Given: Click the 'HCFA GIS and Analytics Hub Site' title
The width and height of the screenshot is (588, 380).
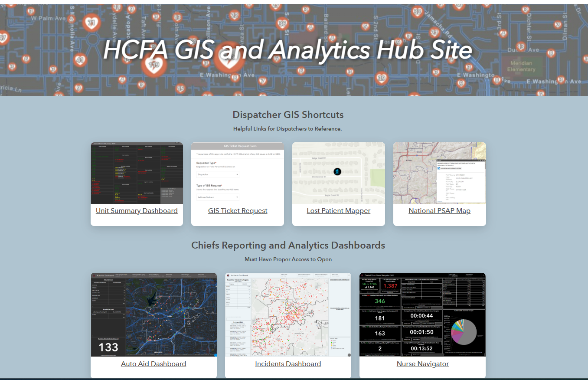Looking at the screenshot, I should coord(287,50).
